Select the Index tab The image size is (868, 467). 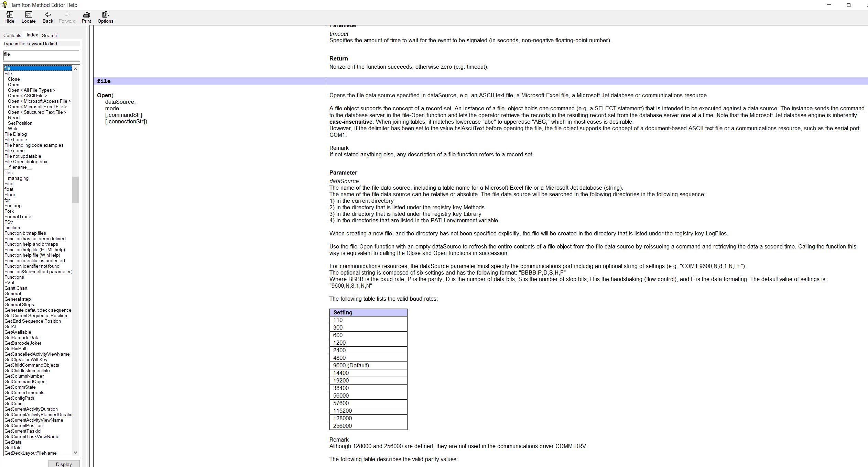[x=32, y=35]
